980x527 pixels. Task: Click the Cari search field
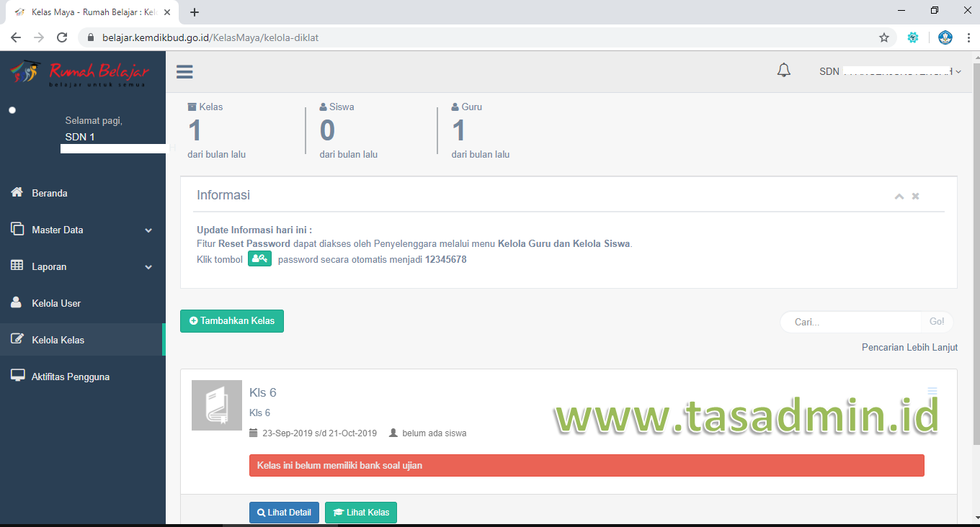851,322
